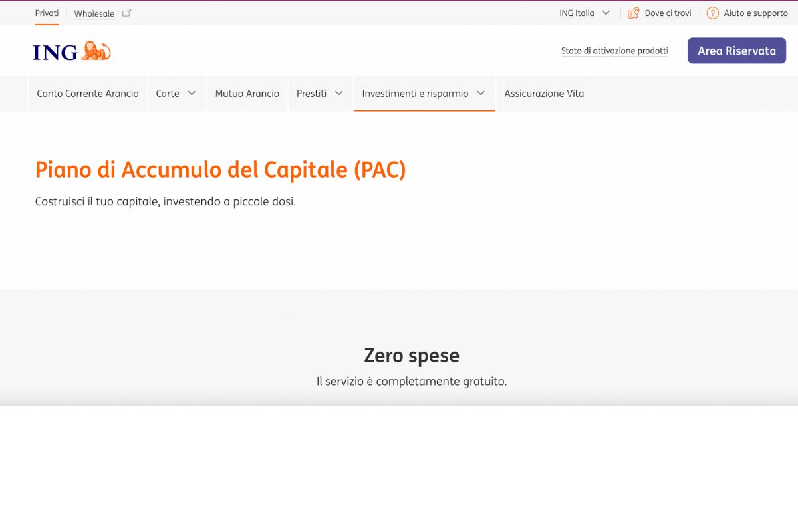
Task: Expand the Investimenti e risparmio chevron
Action: 481,94
